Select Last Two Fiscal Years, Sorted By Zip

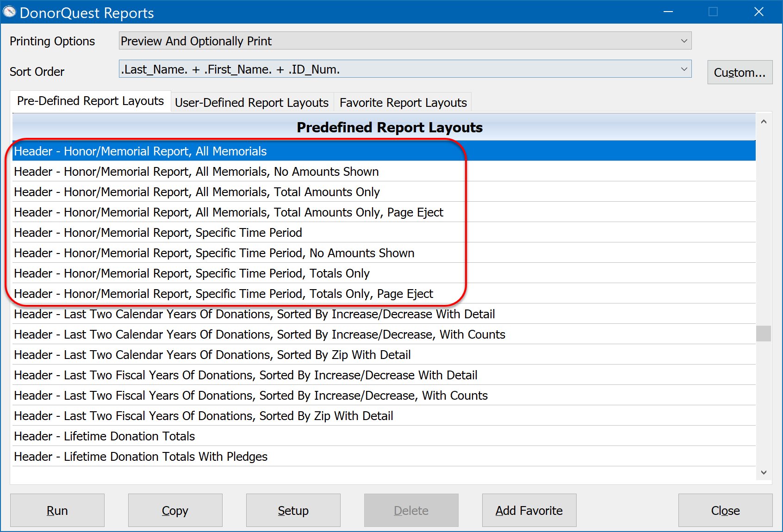384,416
